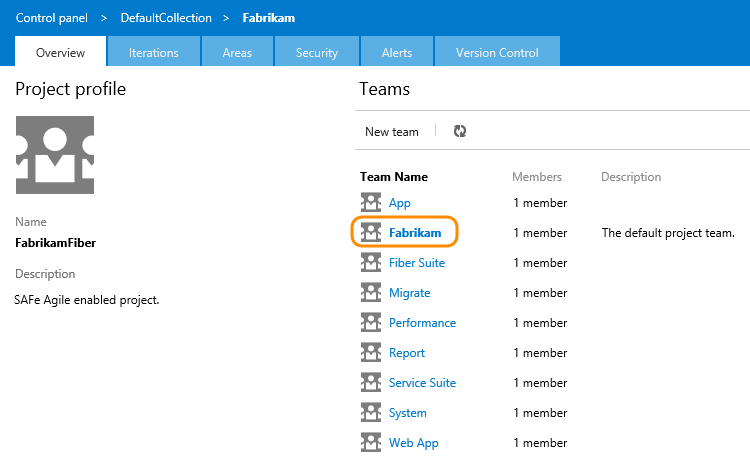Click the team icon beside Fabrikam
Screen dimensions: 750x461
pyautogui.click(x=371, y=232)
